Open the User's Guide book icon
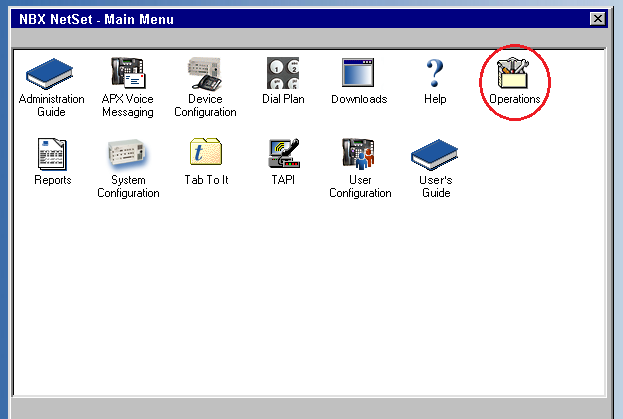Screen dimensions: 623x419 pos(435,154)
